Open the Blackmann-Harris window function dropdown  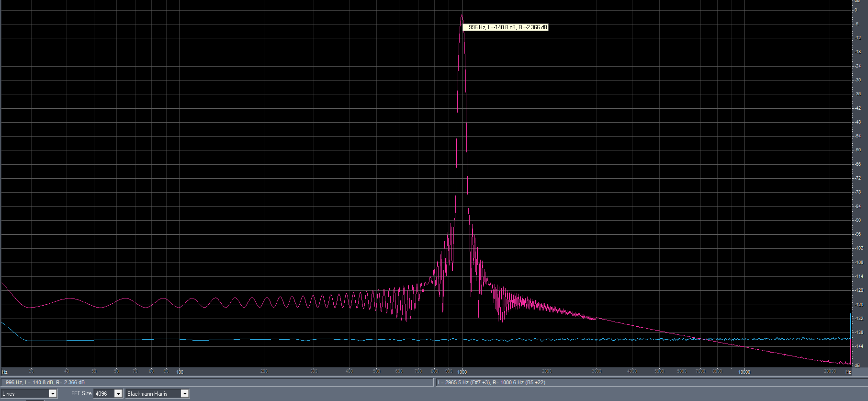pyautogui.click(x=158, y=393)
